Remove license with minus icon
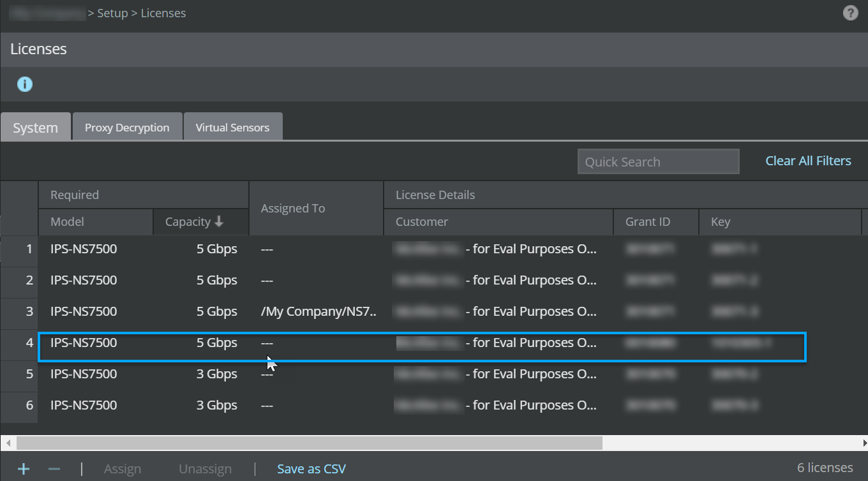 click(54, 469)
